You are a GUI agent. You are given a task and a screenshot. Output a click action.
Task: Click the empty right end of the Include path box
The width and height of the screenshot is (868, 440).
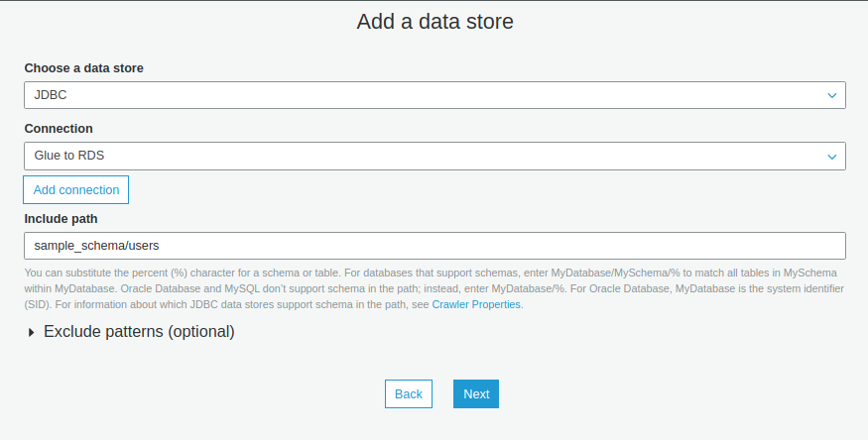tap(774, 246)
